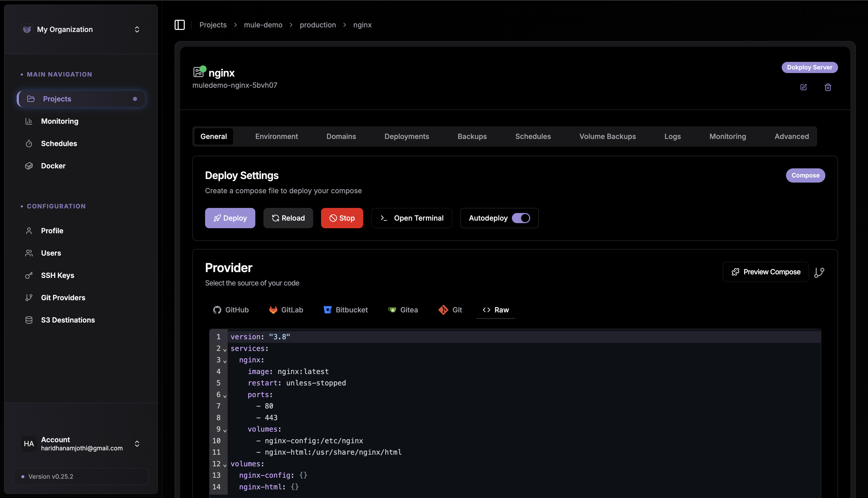Open Schedules in the sidebar
Image resolution: width=868 pixels, height=498 pixels.
click(x=81, y=143)
